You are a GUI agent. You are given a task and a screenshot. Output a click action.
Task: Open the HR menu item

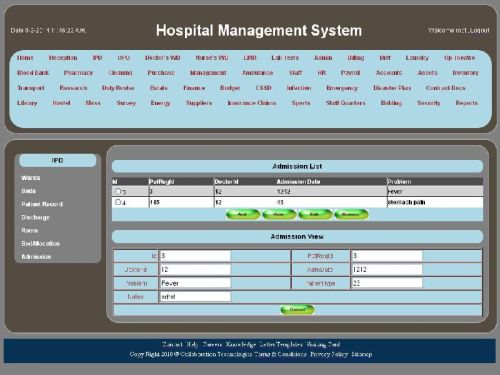pos(322,73)
